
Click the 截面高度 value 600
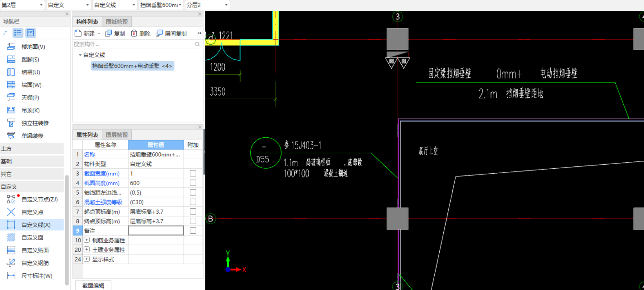click(x=156, y=183)
